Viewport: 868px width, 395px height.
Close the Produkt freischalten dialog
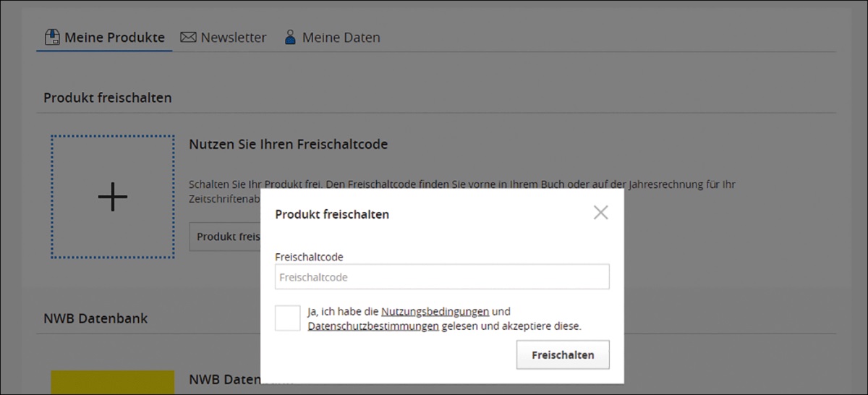[600, 213]
